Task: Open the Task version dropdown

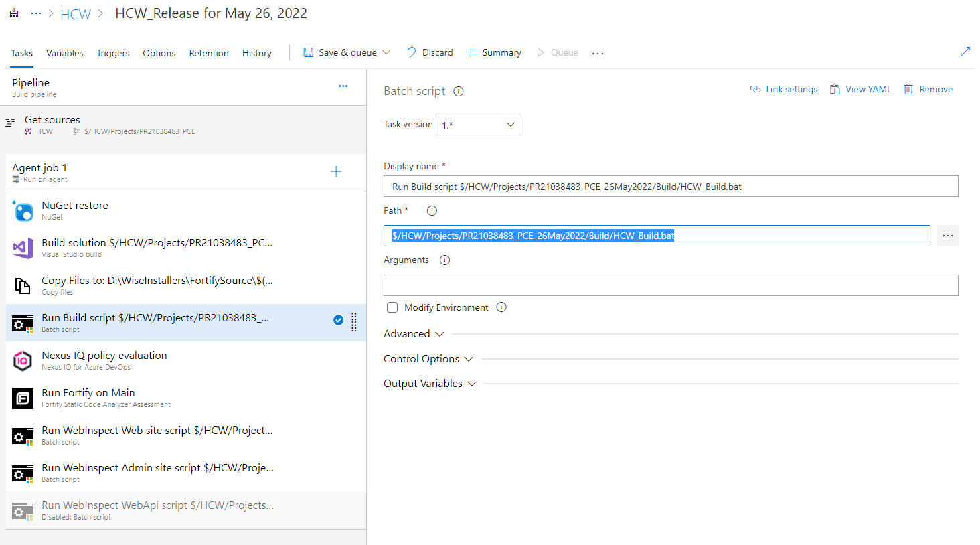Action: pyautogui.click(x=478, y=125)
